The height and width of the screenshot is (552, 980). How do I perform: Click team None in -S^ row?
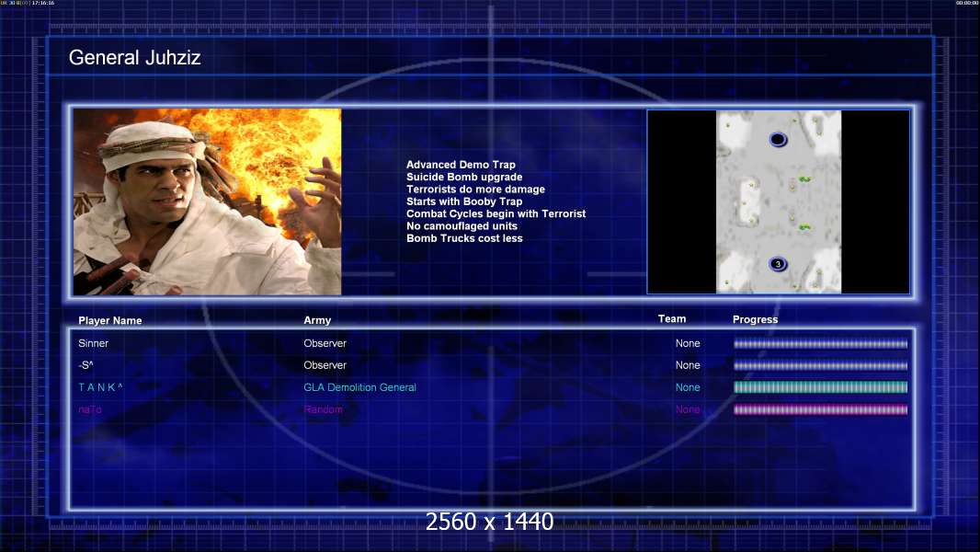click(688, 365)
